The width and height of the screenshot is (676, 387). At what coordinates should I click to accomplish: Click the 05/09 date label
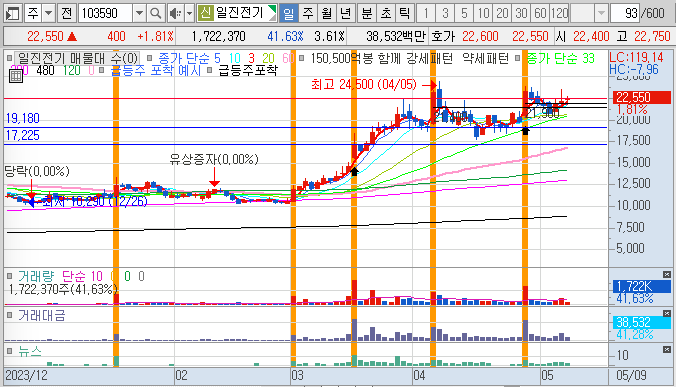coord(631,375)
